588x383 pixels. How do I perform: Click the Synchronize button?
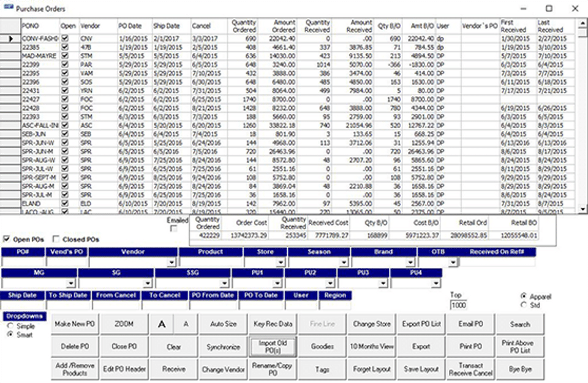coord(223,347)
